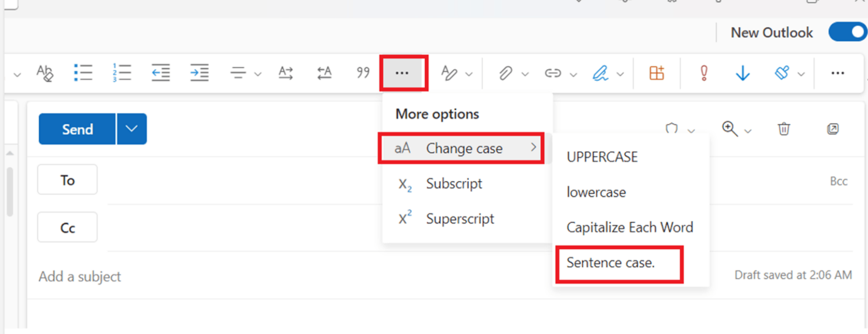
Task: Expand the Styles dropdown arrow
Action: [x=469, y=74]
